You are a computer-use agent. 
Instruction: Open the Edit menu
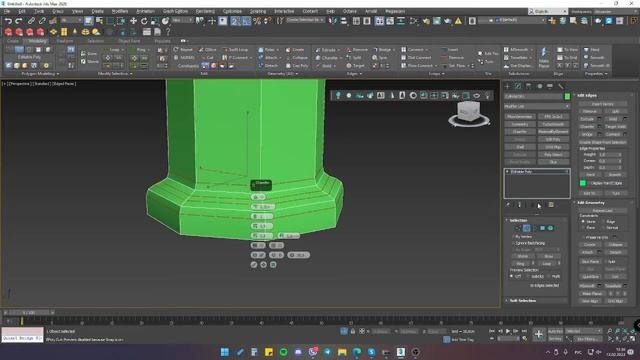[22, 11]
